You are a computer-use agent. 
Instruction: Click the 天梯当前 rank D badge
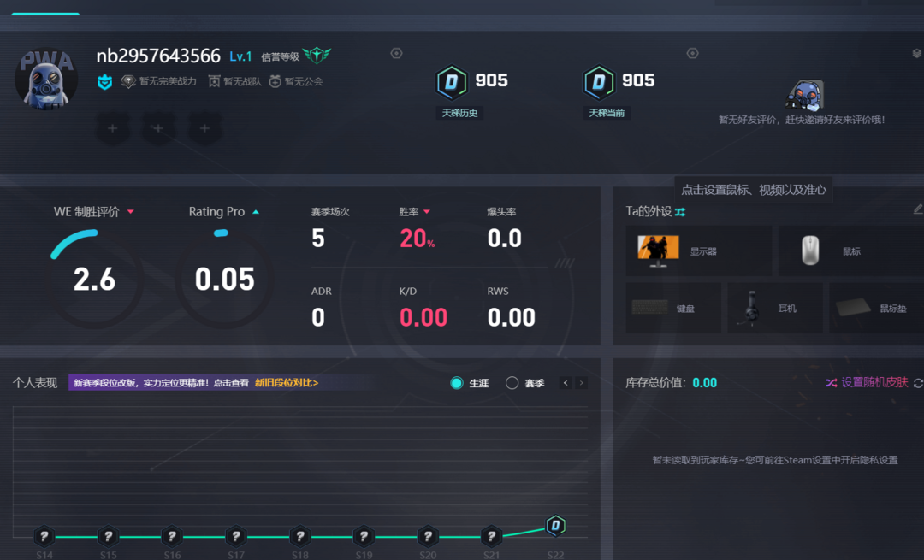(598, 83)
